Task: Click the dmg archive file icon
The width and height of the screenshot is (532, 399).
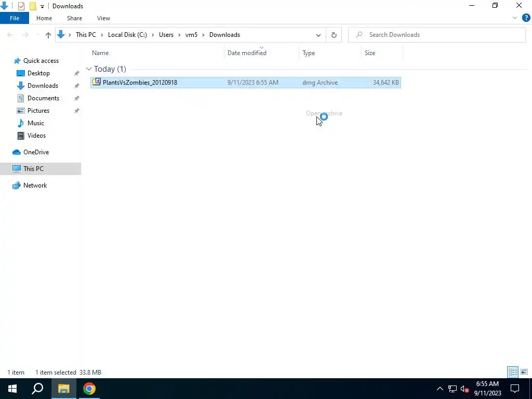Action: (97, 82)
